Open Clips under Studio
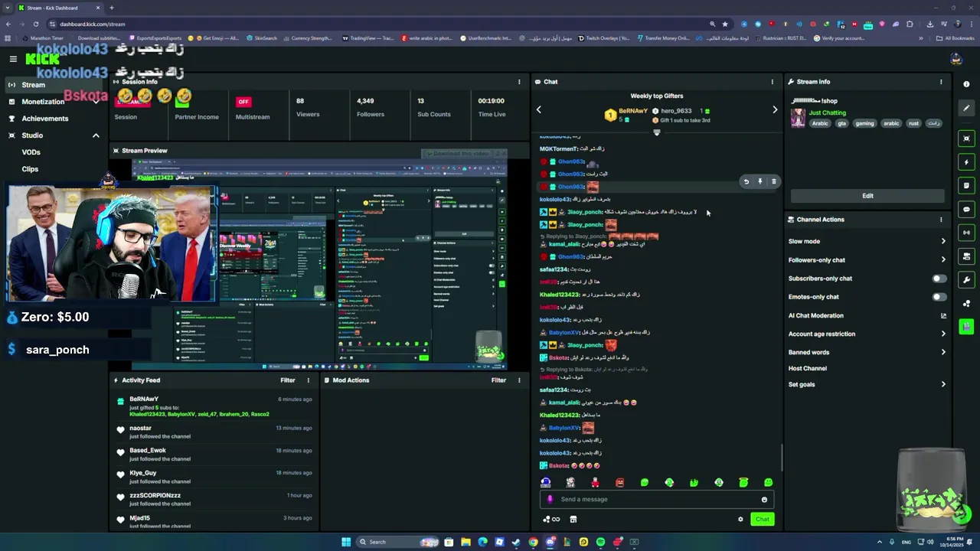 point(30,169)
